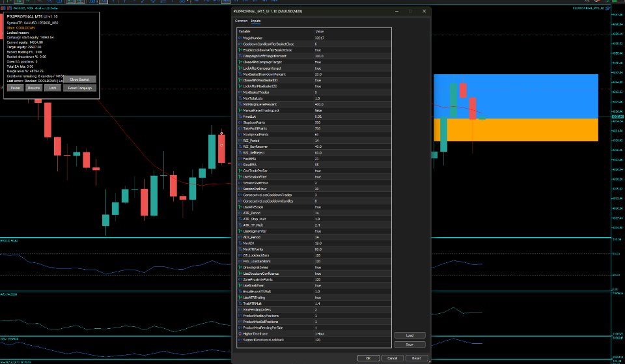Image resolution: width=625 pixels, height=364 pixels.
Task: Click Reset Campaign on the EA panel
Action: point(79,88)
